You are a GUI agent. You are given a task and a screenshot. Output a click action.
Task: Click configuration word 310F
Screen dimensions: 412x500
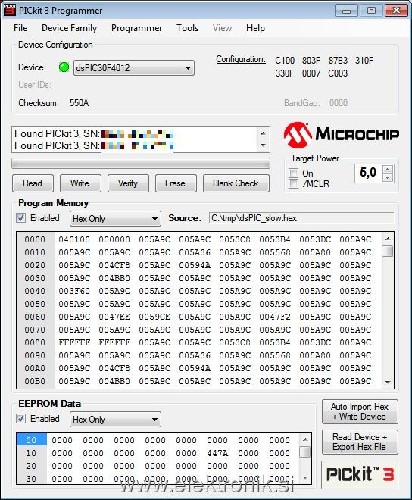[x=364, y=61]
